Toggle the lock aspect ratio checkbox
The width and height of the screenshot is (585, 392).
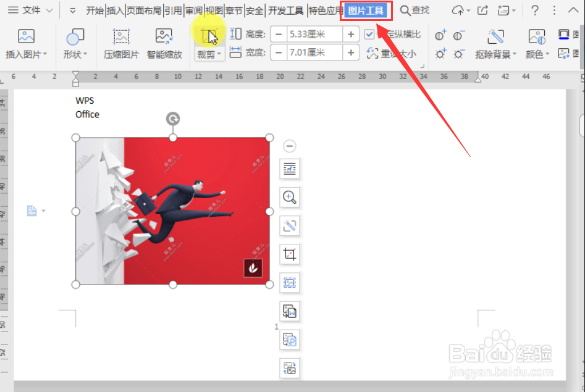(x=369, y=35)
